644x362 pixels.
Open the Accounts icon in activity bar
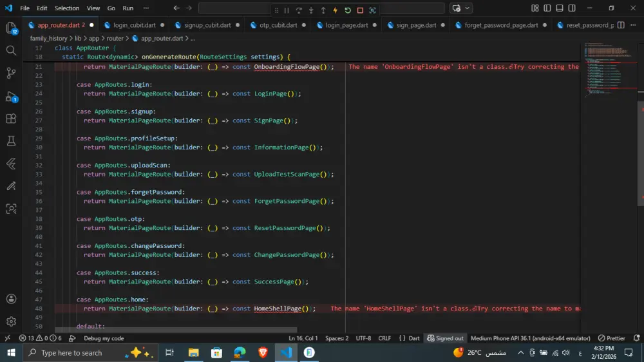(11, 299)
